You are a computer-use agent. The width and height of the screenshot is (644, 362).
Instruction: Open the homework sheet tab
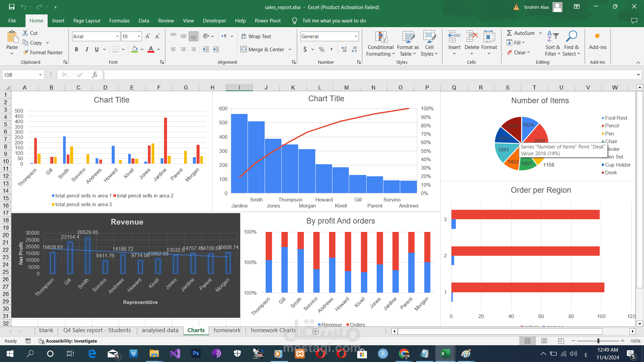coord(227,330)
